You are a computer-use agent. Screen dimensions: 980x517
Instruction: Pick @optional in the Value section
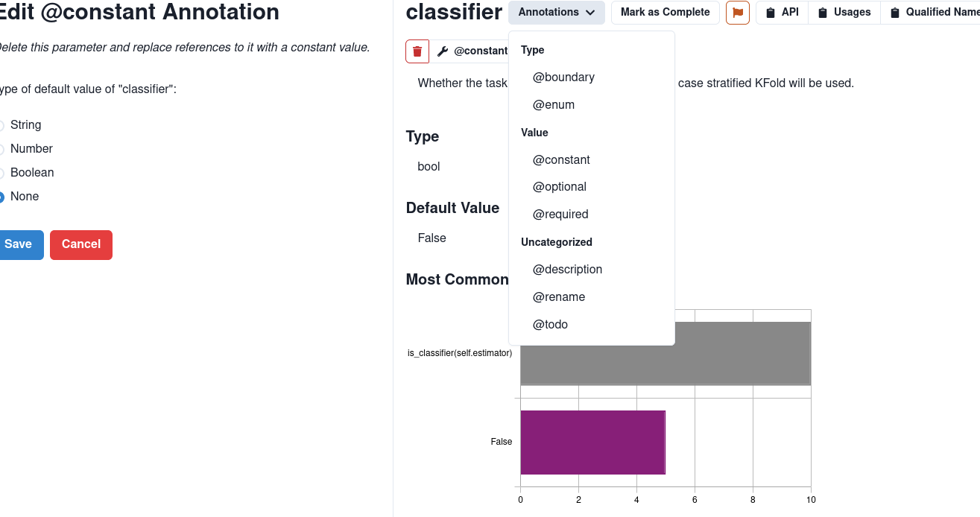tap(560, 187)
